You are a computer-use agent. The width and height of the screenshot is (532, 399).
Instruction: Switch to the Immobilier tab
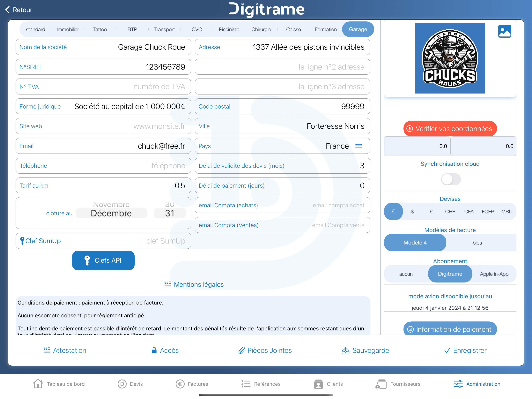click(68, 29)
